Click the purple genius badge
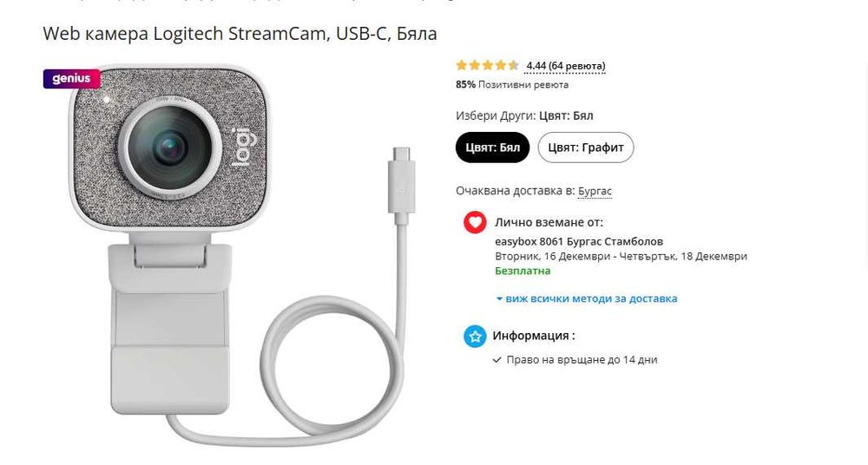 [x=72, y=79]
